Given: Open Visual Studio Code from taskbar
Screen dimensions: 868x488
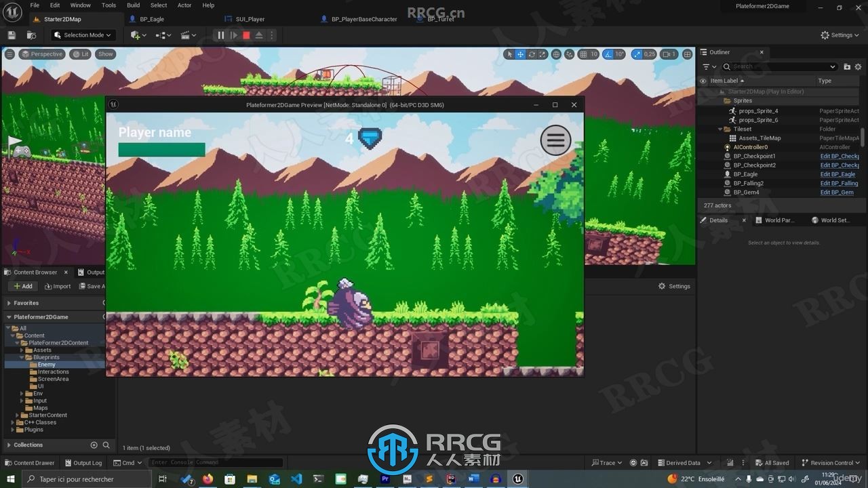Looking at the screenshot, I should tap(296, 479).
